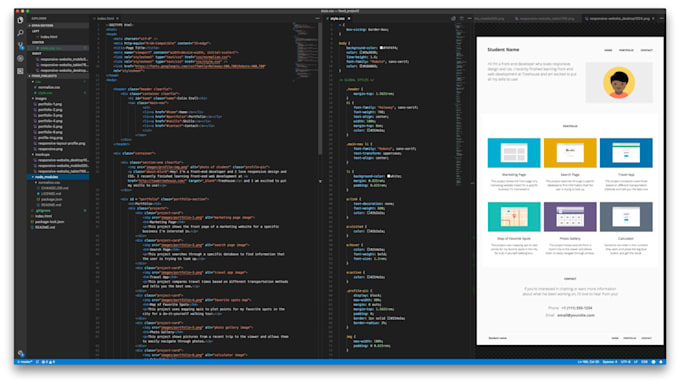
Task: Open the Explorer view in activity bar
Action: pos(20,20)
